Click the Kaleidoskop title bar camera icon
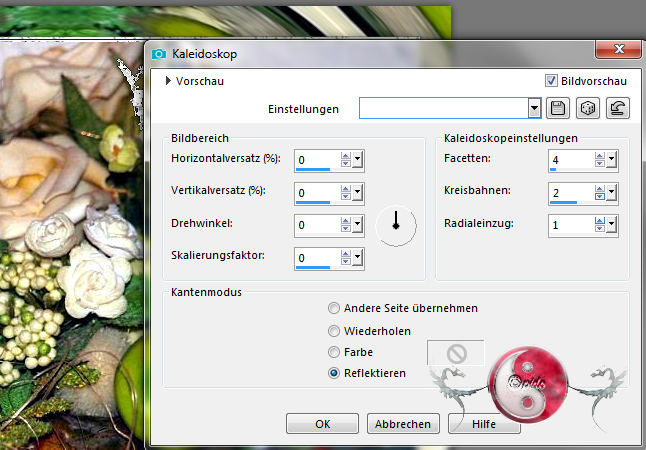The image size is (646, 450). click(159, 53)
